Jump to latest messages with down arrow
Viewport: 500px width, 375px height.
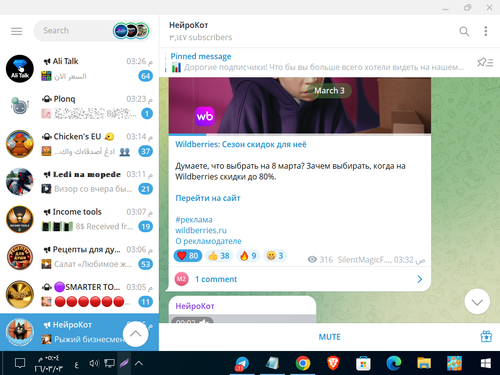point(477,302)
